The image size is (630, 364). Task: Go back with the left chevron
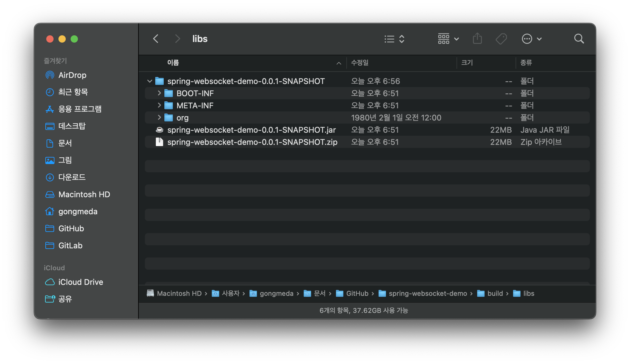click(x=156, y=39)
